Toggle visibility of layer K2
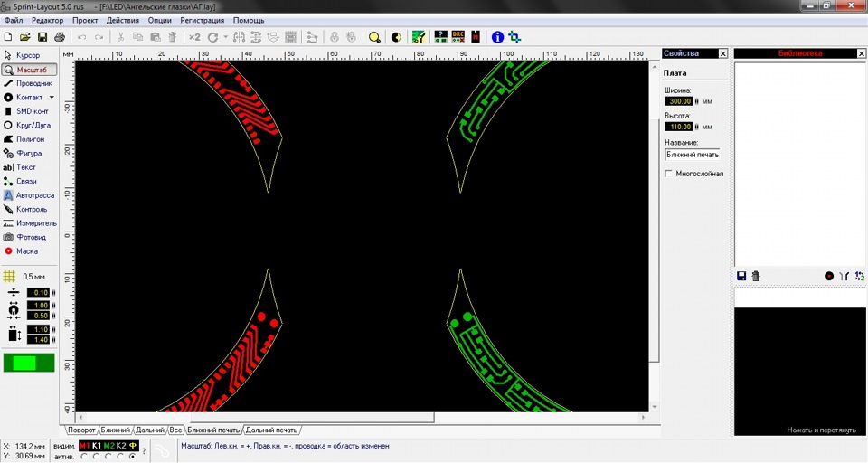The height and width of the screenshot is (463, 868). tap(121, 445)
